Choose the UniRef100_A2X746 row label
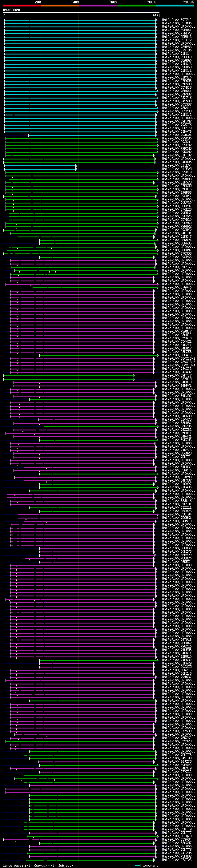This screenshot has width=197, height=868. click(x=177, y=98)
